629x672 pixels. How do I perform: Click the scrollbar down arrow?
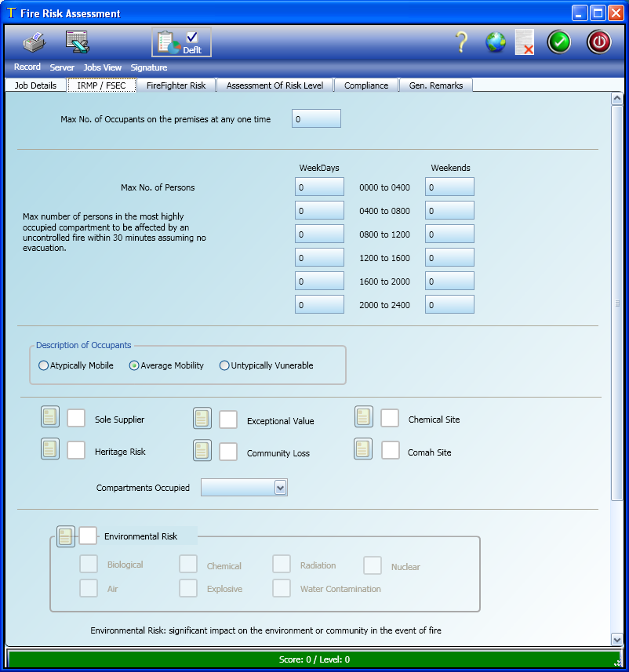pyautogui.click(x=616, y=639)
